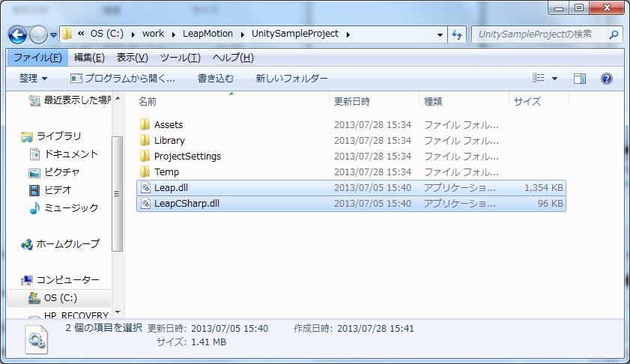Click navigation pane scroll up arrow
The width and height of the screenshot is (630, 364).
[118, 98]
